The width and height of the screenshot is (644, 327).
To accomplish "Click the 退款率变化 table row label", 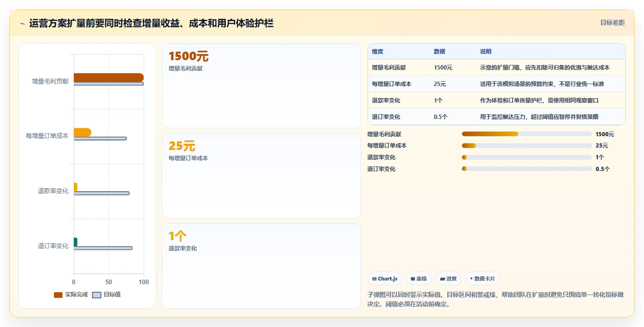I will 386,101.
